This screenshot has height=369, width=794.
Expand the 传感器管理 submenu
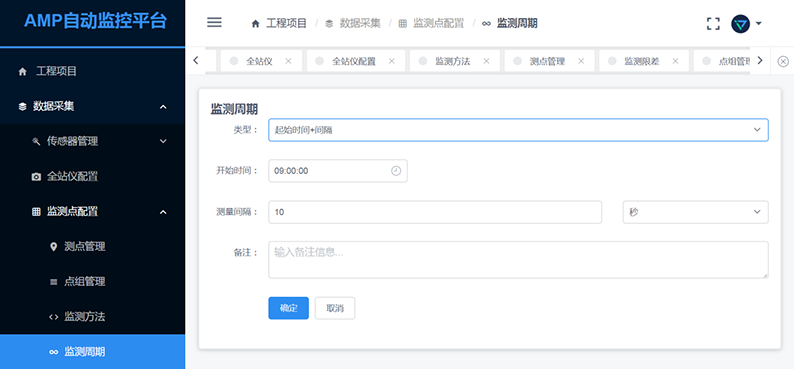92,141
